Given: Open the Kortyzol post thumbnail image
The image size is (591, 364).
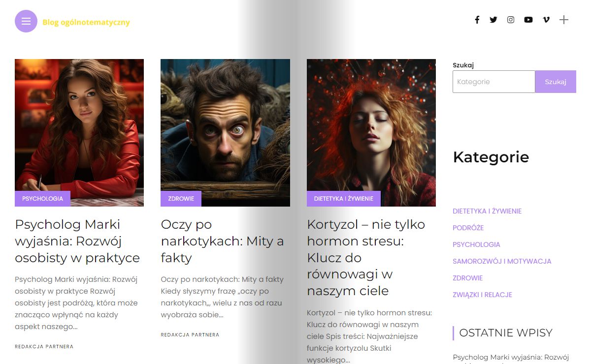Looking at the screenshot, I should click(x=371, y=133).
